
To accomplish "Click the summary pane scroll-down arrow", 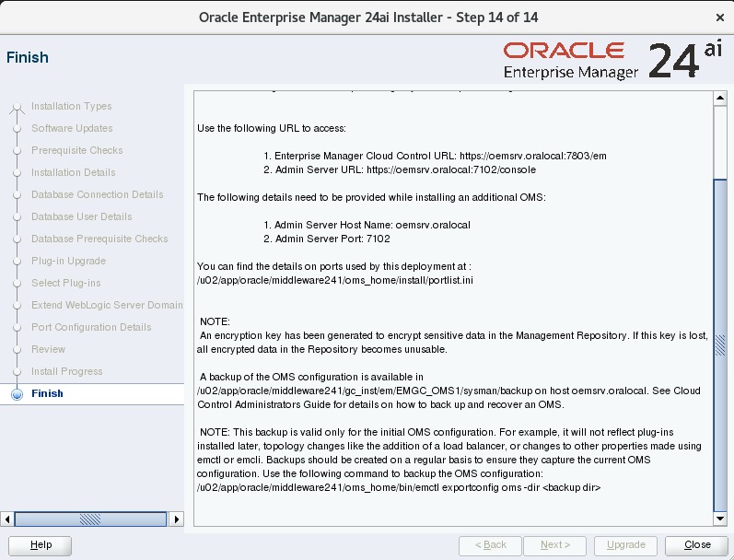I will (x=720, y=519).
